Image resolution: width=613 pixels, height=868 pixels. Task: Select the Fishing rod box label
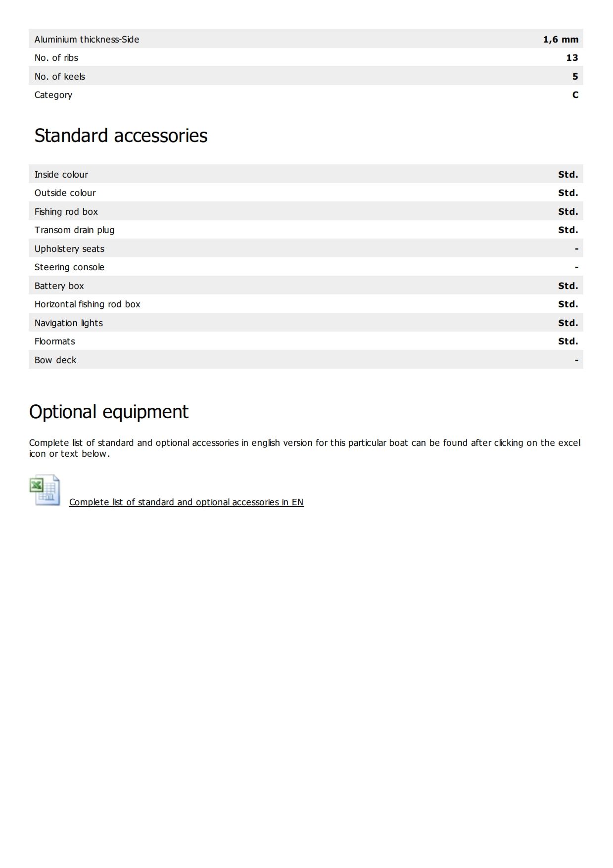[x=66, y=212]
